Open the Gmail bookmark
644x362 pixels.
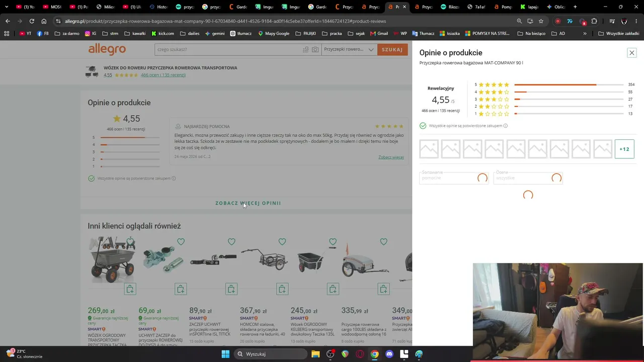378,33
